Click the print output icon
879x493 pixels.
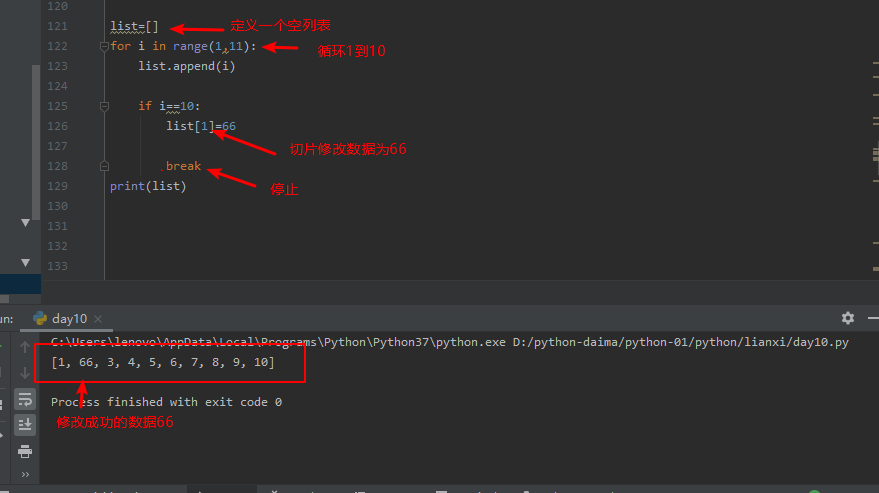(x=25, y=451)
